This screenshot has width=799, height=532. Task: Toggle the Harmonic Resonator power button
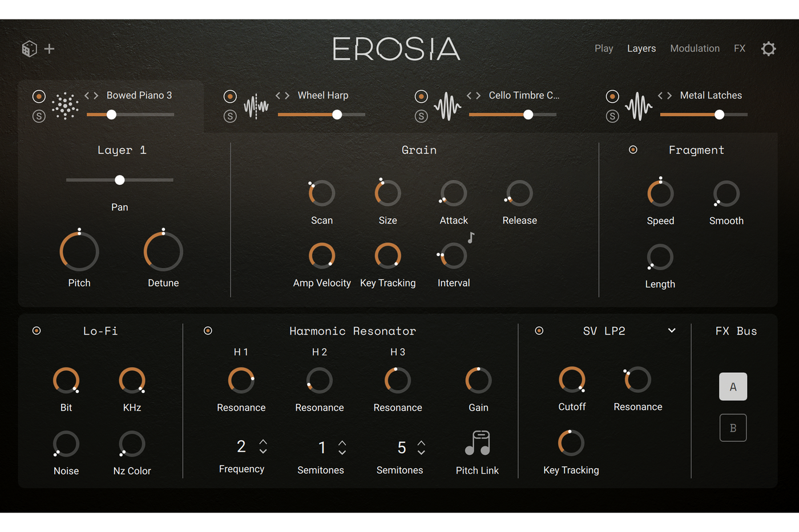[208, 331]
